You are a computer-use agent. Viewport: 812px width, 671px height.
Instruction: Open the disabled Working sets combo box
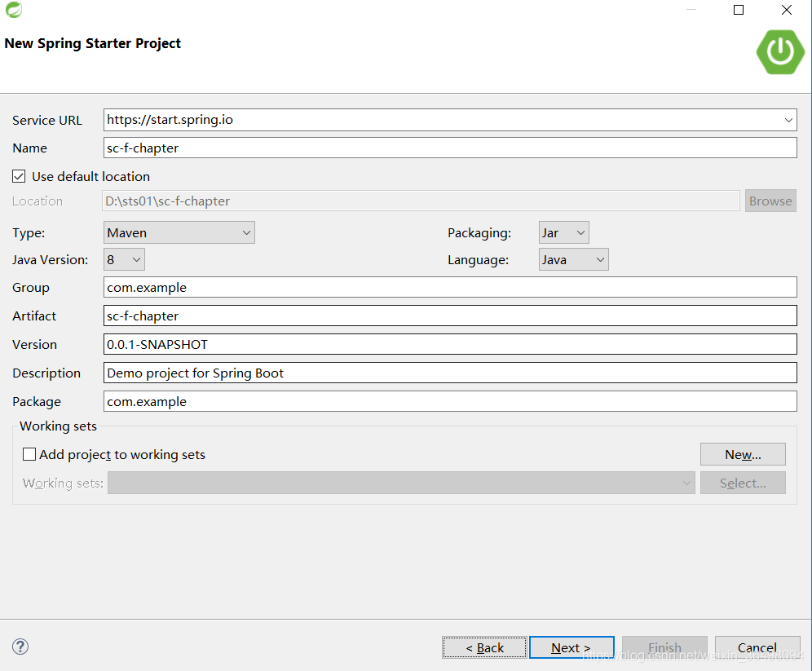(401, 483)
